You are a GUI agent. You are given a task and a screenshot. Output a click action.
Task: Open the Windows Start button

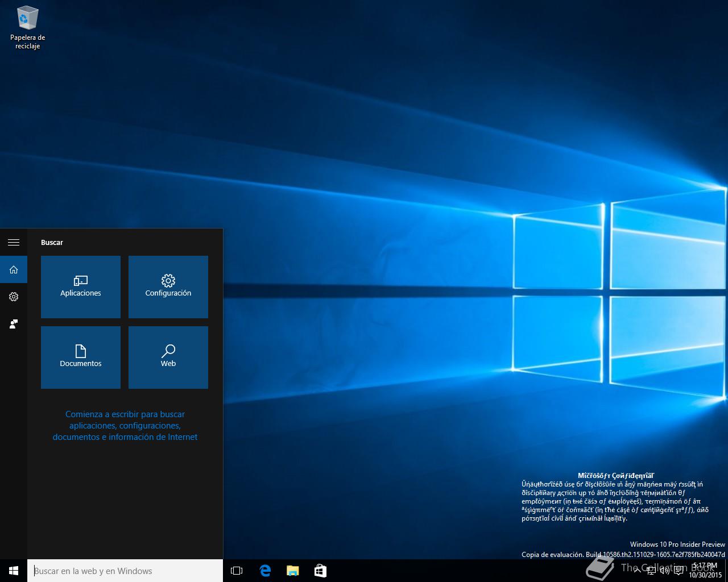point(14,571)
